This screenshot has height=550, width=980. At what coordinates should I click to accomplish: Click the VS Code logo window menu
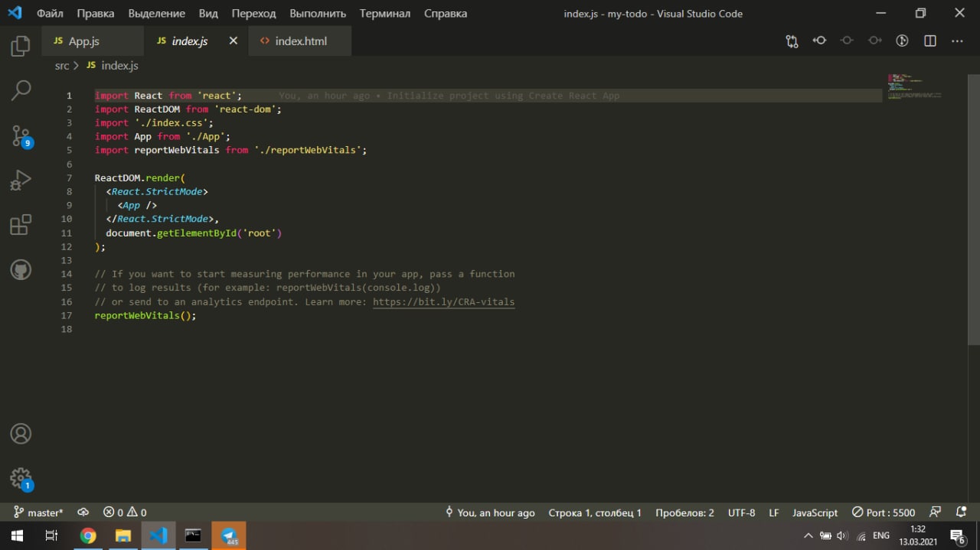point(15,13)
